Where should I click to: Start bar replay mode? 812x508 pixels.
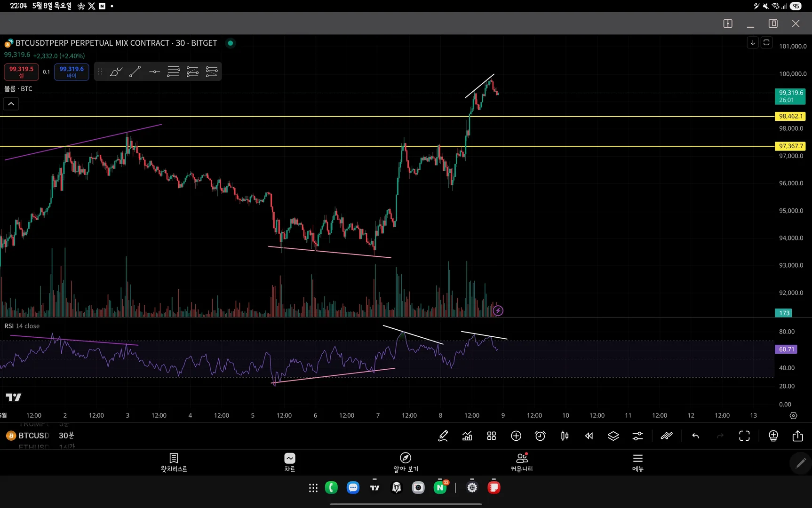[x=589, y=436]
